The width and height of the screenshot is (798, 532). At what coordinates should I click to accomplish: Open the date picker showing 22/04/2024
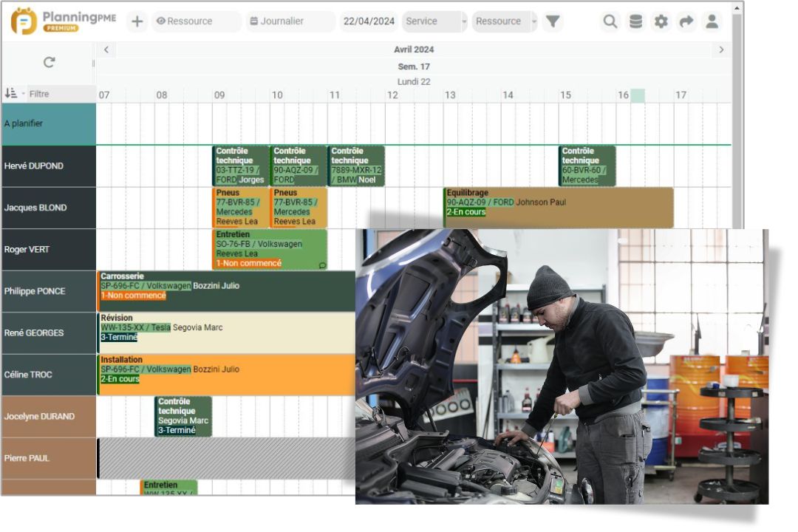[369, 21]
